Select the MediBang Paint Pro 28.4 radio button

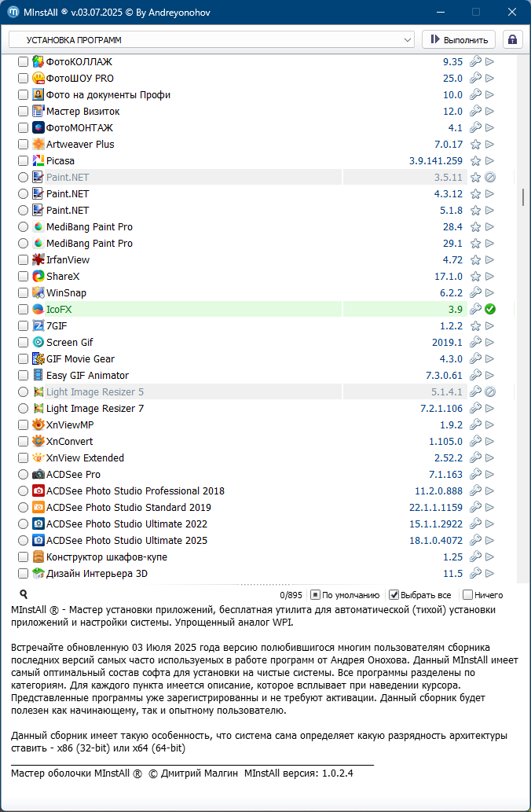[23, 227]
